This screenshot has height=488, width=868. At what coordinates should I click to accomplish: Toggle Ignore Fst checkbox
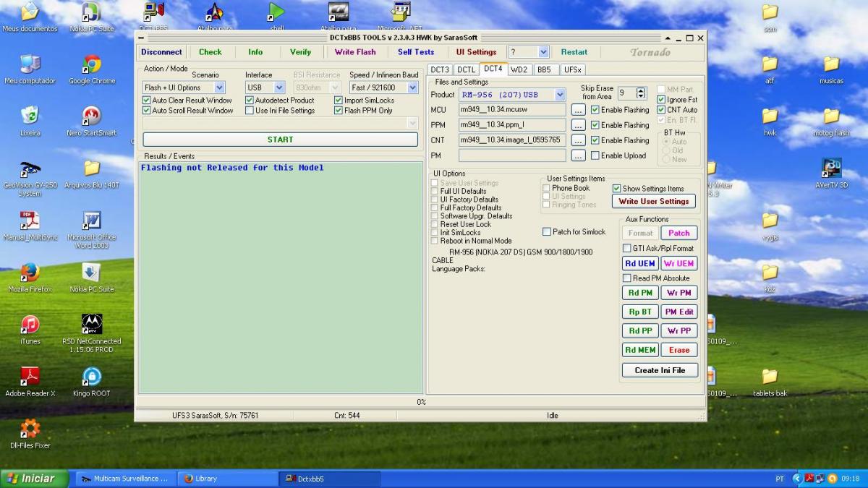point(661,100)
